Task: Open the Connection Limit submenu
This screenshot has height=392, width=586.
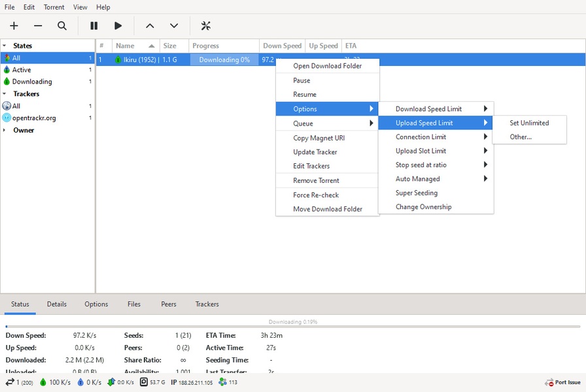Action: pos(436,137)
